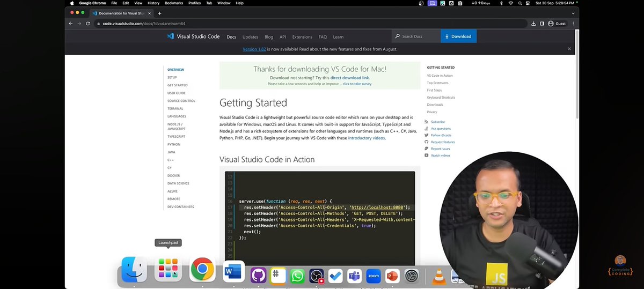Click the Chrome address bar
Screen dimensions: 644x289
(x=311, y=24)
